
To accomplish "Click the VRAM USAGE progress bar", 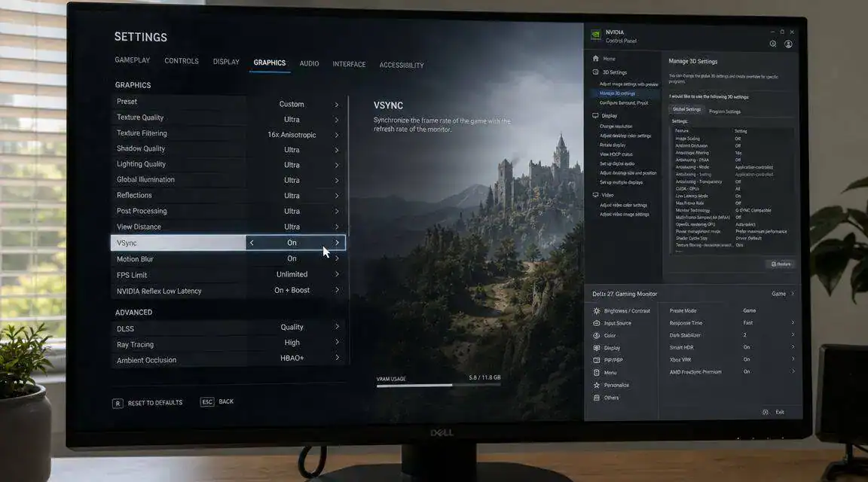I will tap(439, 385).
